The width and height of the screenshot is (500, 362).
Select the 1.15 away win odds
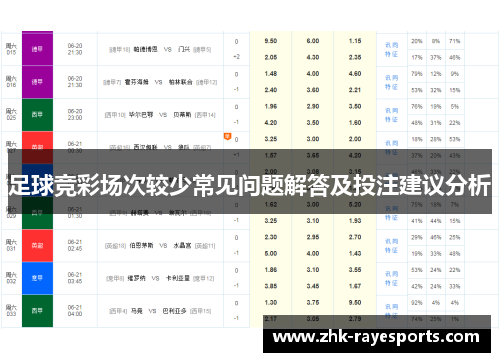(x=355, y=41)
